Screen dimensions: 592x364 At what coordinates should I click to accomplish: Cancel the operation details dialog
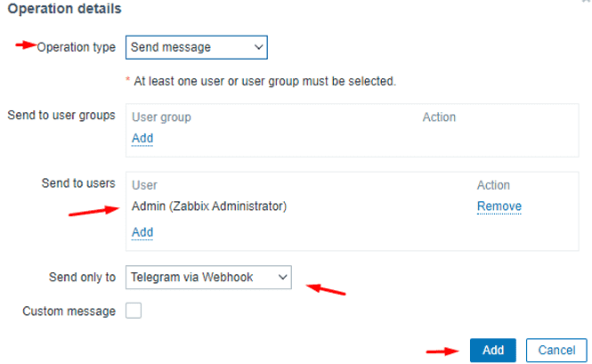[x=556, y=350]
